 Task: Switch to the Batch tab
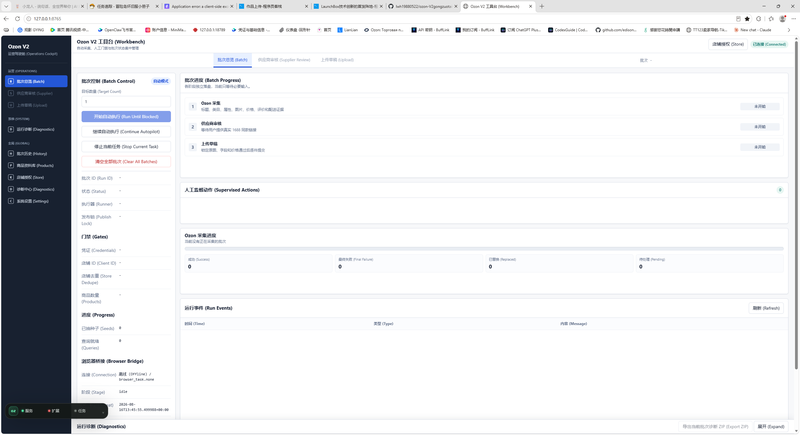pyautogui.click(x=232, y=60)
